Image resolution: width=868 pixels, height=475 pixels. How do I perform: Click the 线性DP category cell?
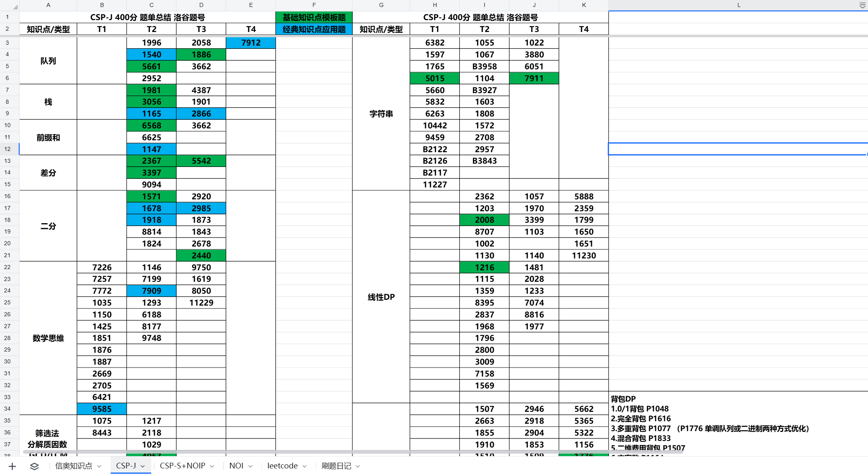(x=381, y=297)
